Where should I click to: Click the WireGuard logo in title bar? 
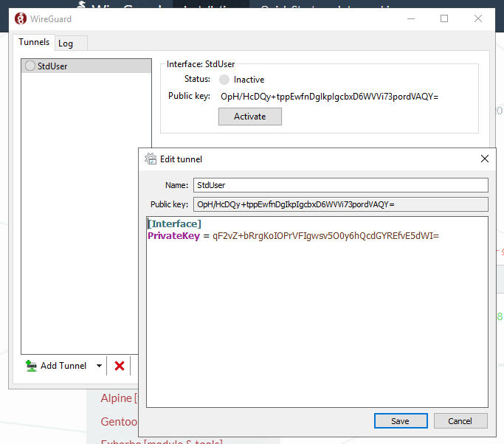(21, 18)
